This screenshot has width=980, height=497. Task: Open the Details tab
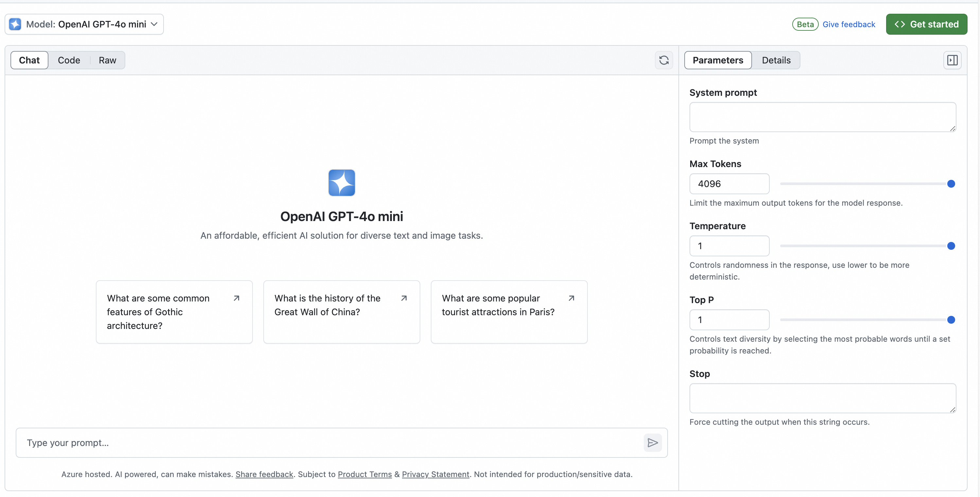point(776,60)
